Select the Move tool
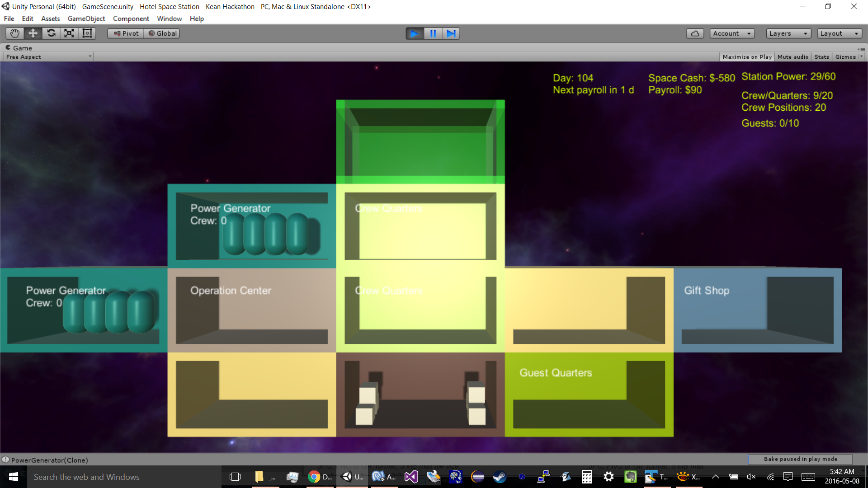Viewport: 868px width, 488px height. (x=33, y=33)
